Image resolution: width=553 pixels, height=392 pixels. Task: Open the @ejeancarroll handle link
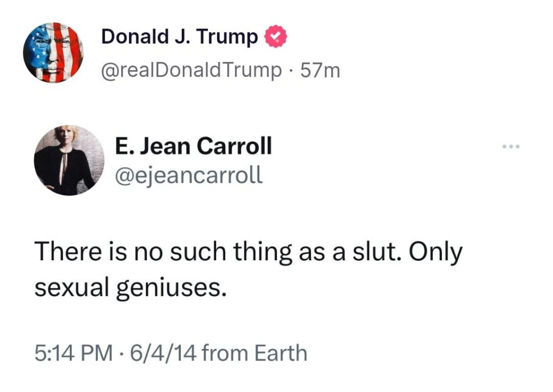tap(189, 174)
